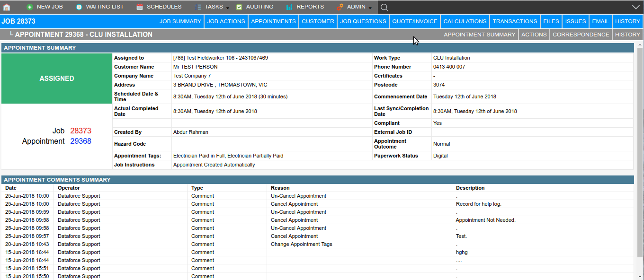Viewport: 644px width, 280px height.
Task: Click the green Assigned status box
Action: [57, 79]
